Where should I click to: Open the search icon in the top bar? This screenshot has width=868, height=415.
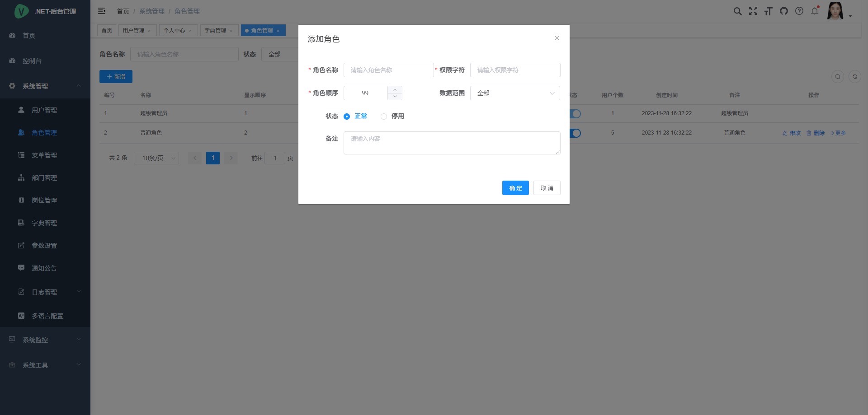(x=737, y=11)
